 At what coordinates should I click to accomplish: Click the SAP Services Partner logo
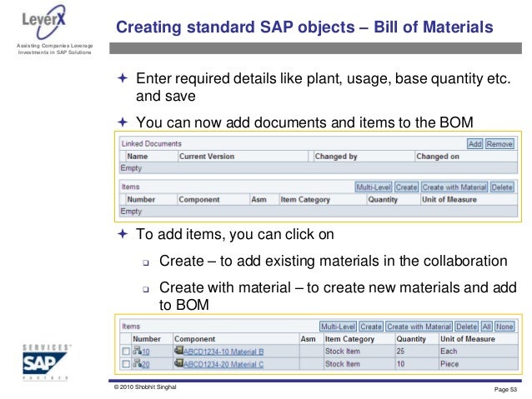46,362
